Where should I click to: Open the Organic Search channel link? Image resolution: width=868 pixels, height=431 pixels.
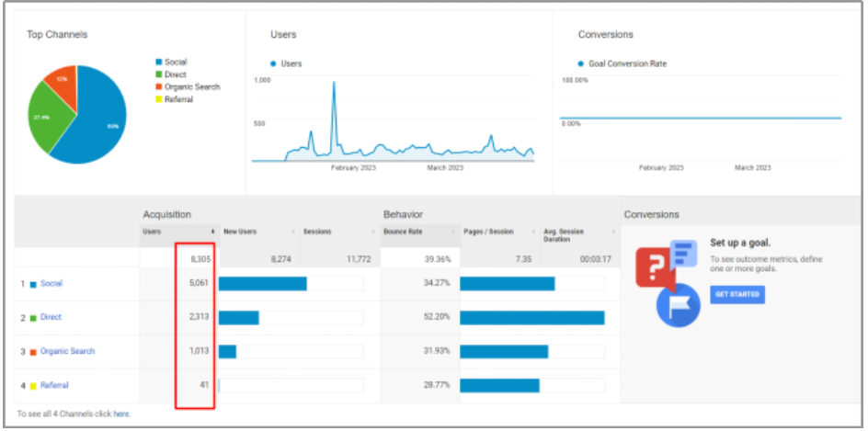coord(67,352)
